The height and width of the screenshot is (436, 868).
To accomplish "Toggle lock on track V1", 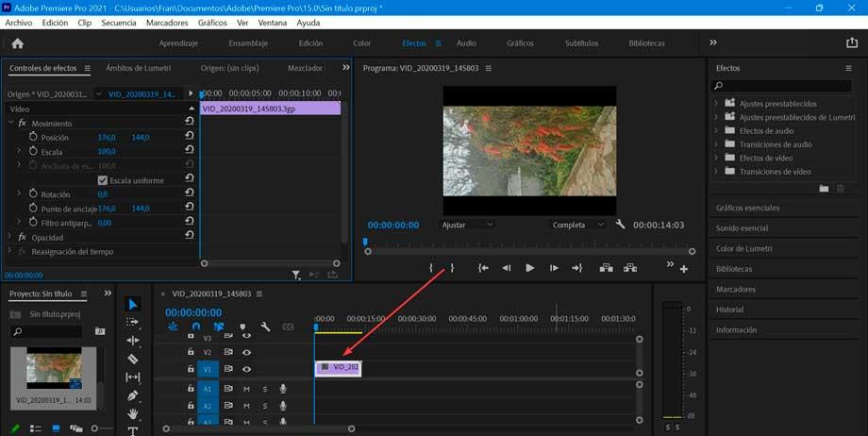I will click(191, 368).
